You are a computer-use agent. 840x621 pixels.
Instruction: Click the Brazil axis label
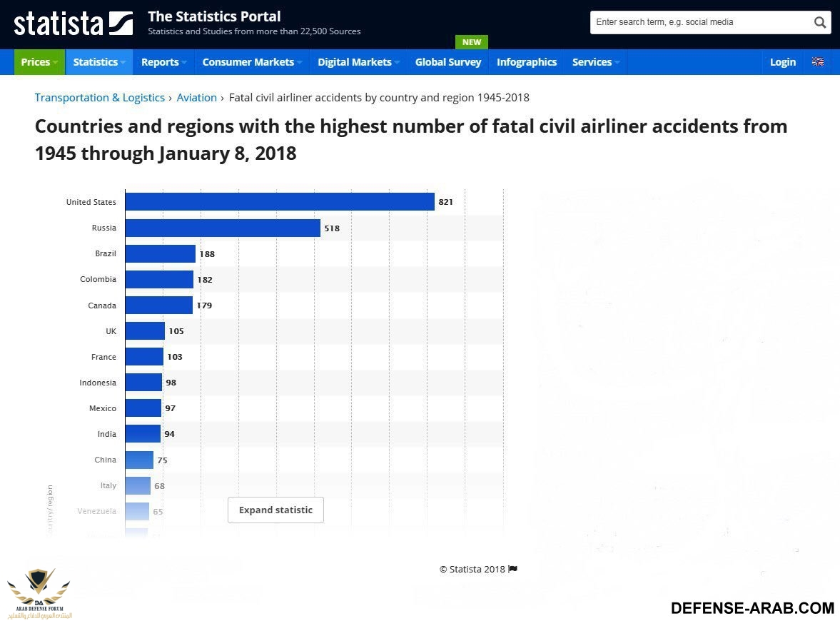click(x=106, y=253)
